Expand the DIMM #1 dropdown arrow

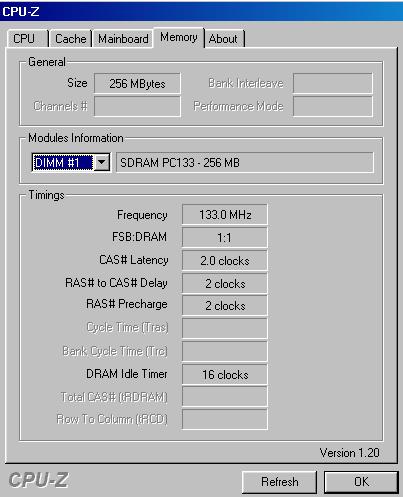(102, 163)
